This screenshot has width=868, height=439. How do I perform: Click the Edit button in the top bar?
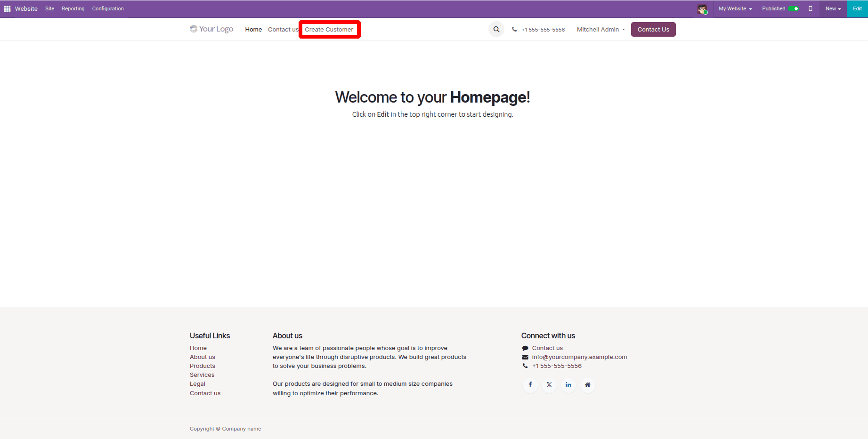[x=857, y=8]
